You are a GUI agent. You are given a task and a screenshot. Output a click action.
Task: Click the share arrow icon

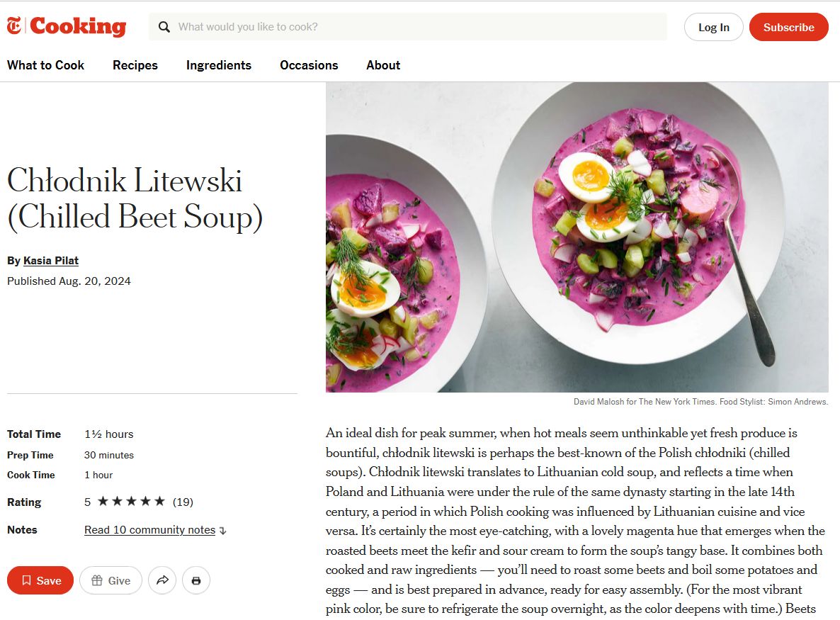(x=162, y=580)
